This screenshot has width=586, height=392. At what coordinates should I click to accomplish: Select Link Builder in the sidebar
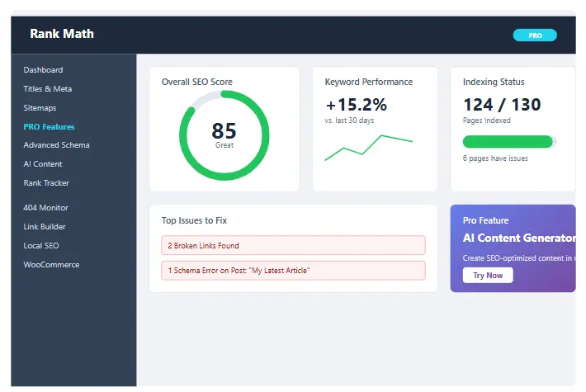coord(45,227)
